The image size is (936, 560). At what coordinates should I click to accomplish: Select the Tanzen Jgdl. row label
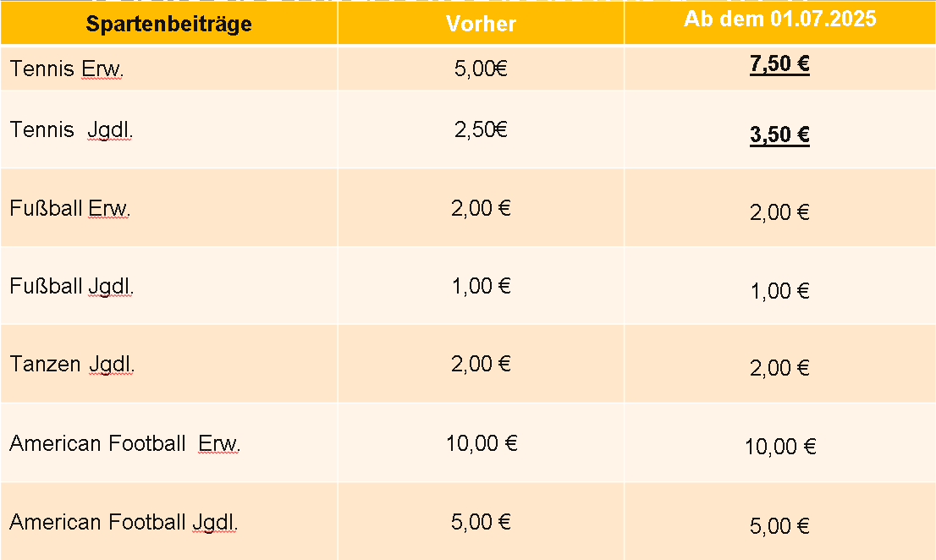73,365
